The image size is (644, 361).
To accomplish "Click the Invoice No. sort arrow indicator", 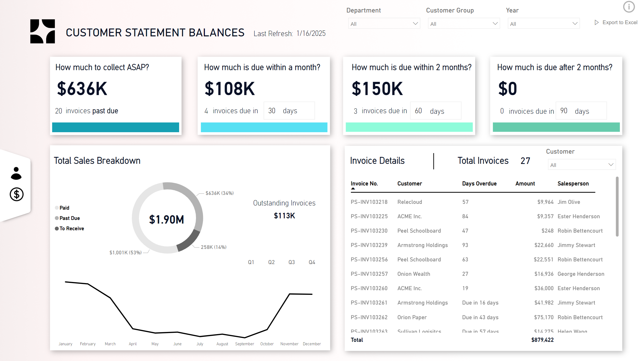I will [353, 188].
